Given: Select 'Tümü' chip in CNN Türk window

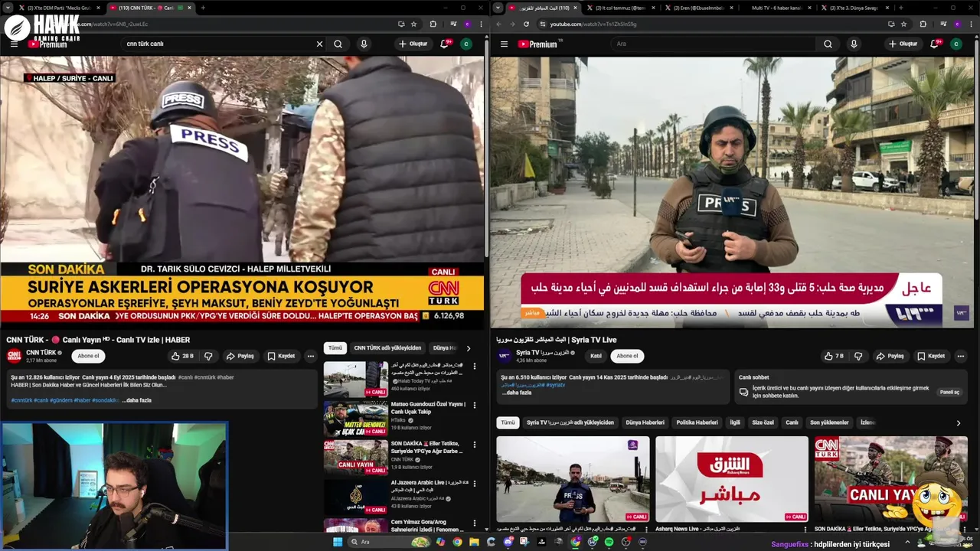Looking at the screenshot, I should coord(335,348).
